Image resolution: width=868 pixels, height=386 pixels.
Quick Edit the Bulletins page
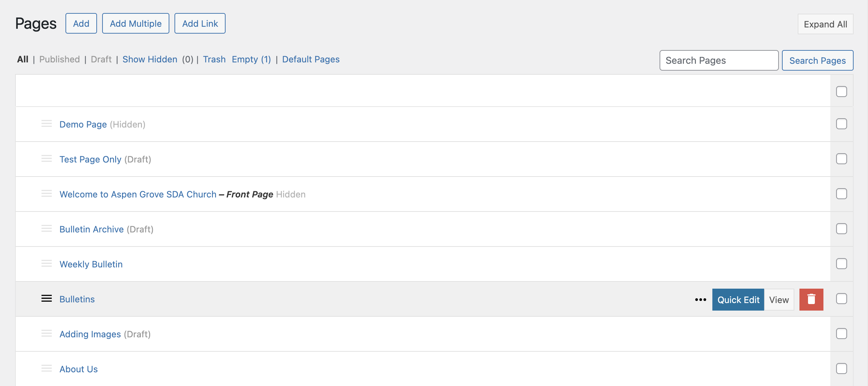tap(738, 300)
